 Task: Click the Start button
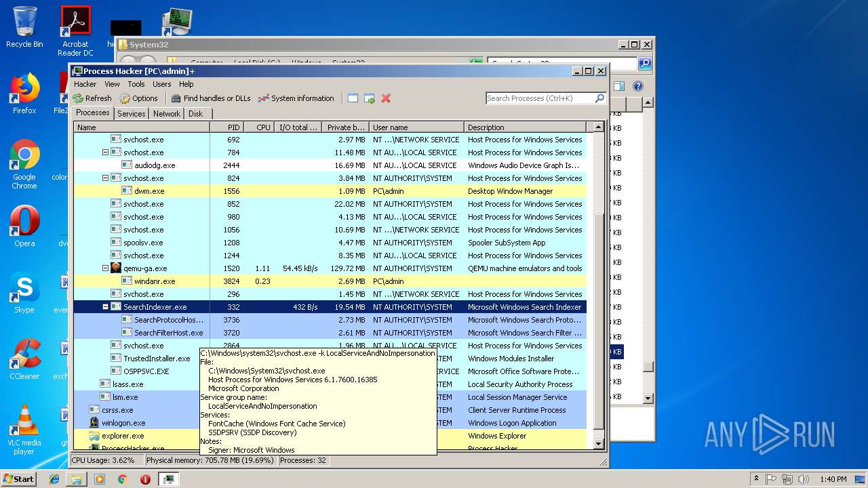click(18, 479)
